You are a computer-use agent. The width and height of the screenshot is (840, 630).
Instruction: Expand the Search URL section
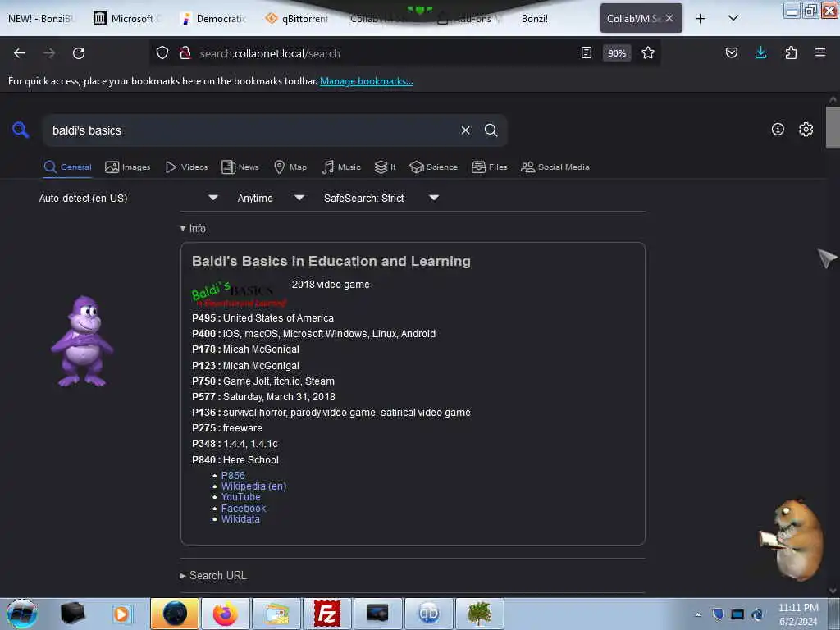(x=213, y=575)
